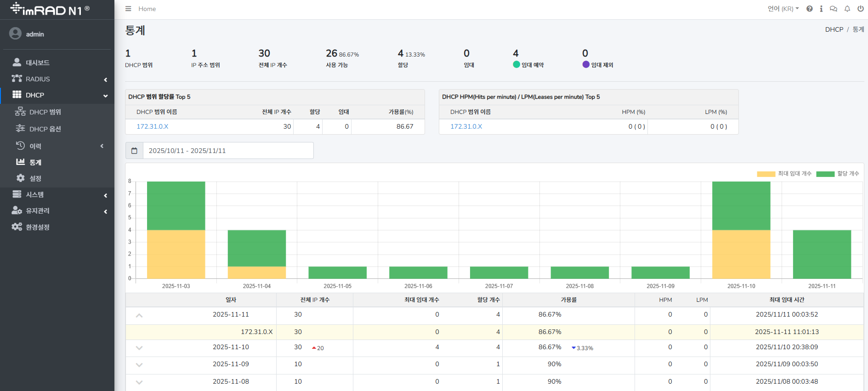Image resolution: width=868 pixels, height=391 pixels.
Task: Click the power logout icon
Action: pos(861,9)
